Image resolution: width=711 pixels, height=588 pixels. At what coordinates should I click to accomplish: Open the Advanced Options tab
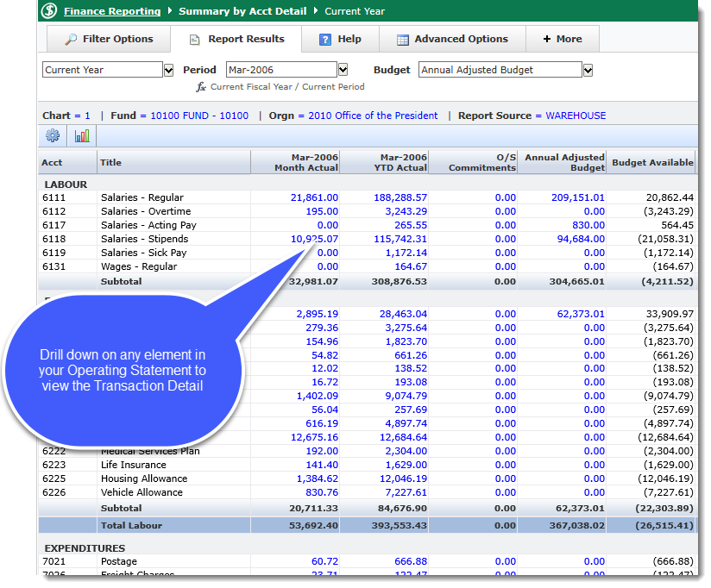tap(452, 39)
